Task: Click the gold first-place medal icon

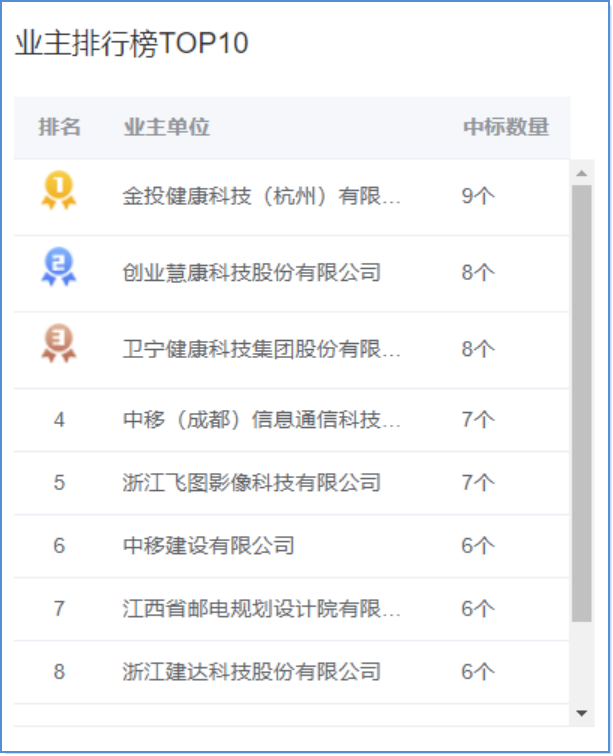Action: tap(59, 190)
